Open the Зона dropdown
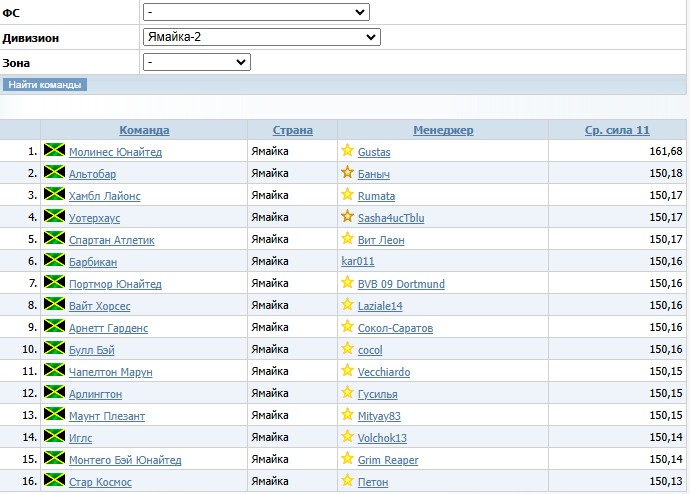 pyautogui.click(x=197, y=62)
